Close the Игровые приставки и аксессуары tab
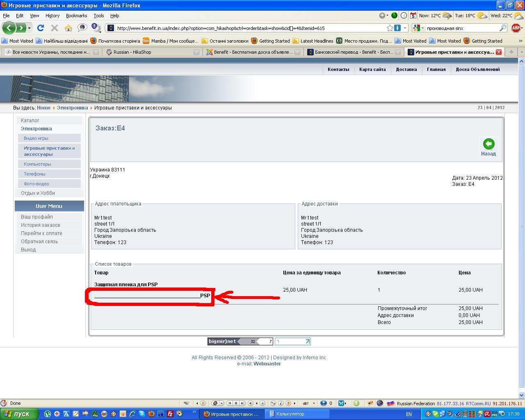 tap(499, 52)
